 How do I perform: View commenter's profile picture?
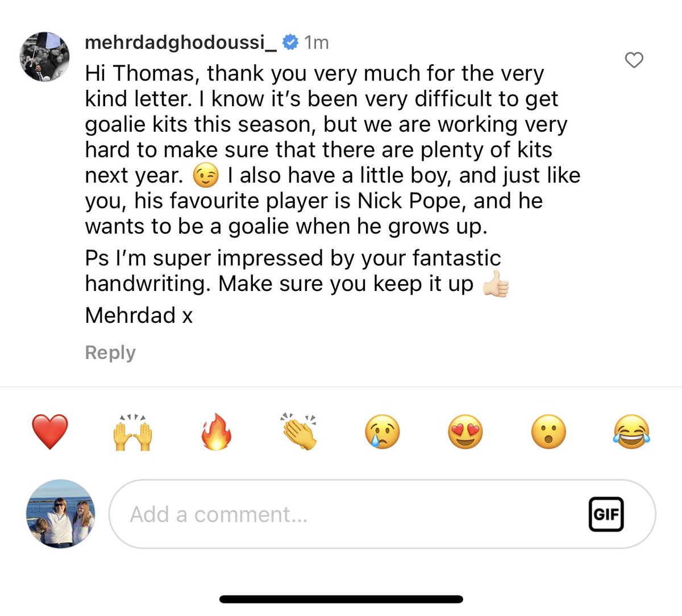(45, 57)
